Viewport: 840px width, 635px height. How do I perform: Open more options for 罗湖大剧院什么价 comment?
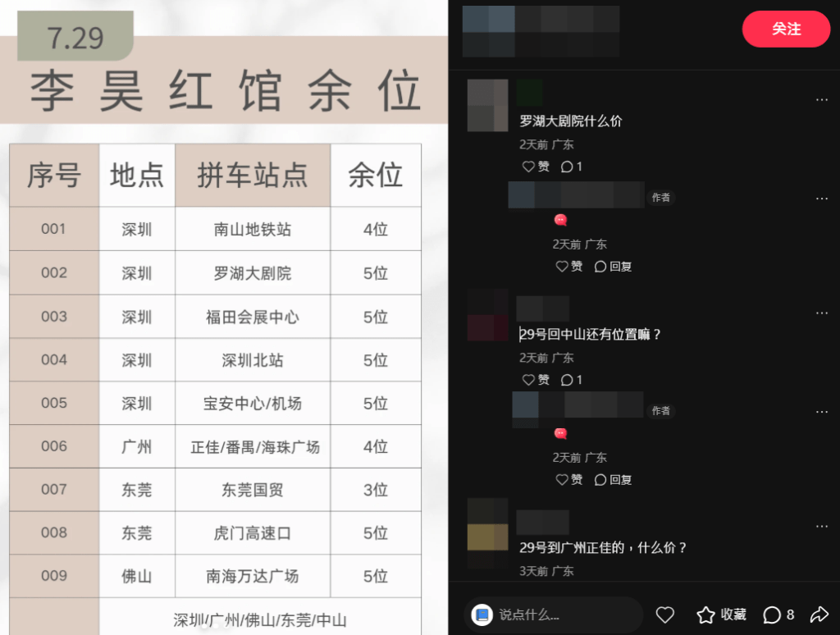822,99
